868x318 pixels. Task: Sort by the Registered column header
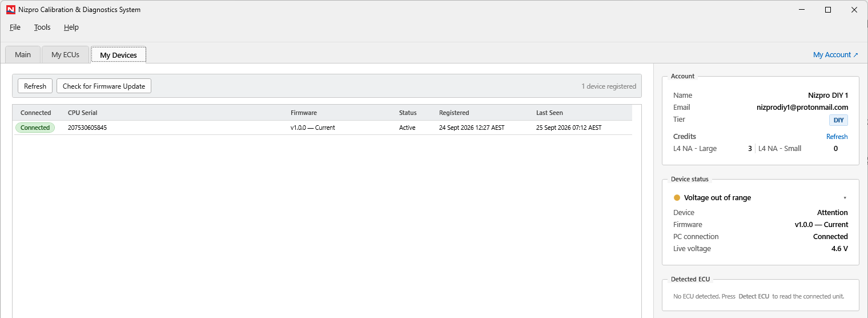[454, 113]
